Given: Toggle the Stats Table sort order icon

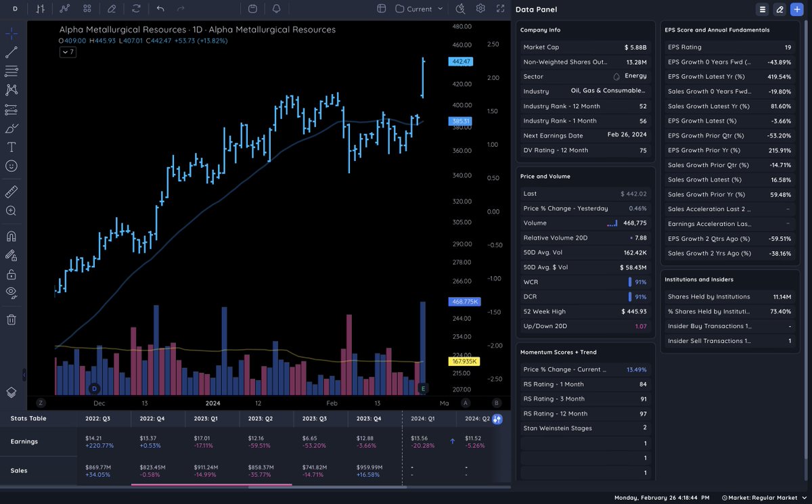Looking at the screenshot, I should tap(497, 419).
